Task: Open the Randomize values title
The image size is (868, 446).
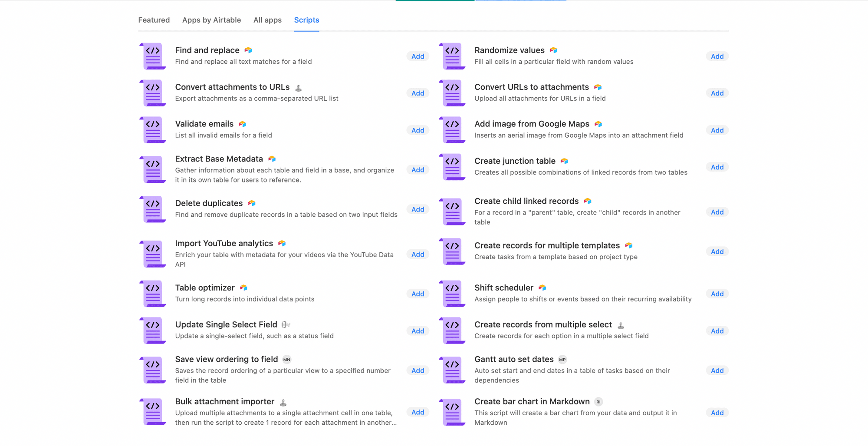Action: [510, 50]
